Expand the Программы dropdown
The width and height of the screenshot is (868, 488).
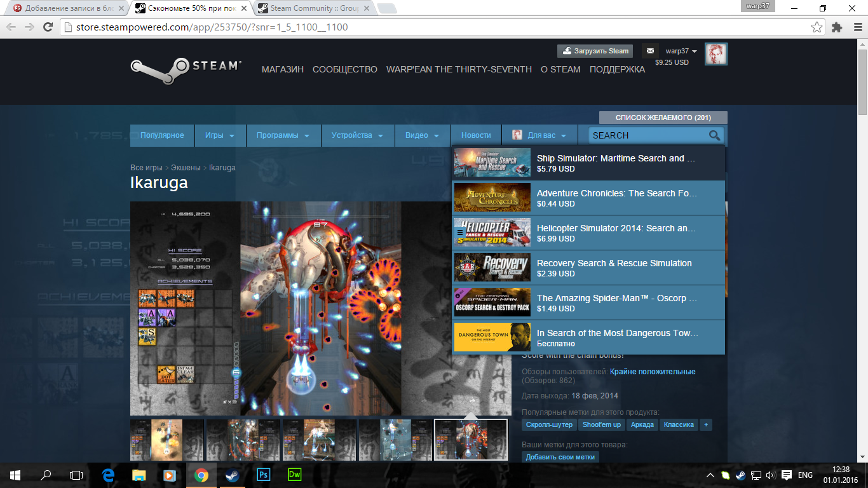point(283,135)
